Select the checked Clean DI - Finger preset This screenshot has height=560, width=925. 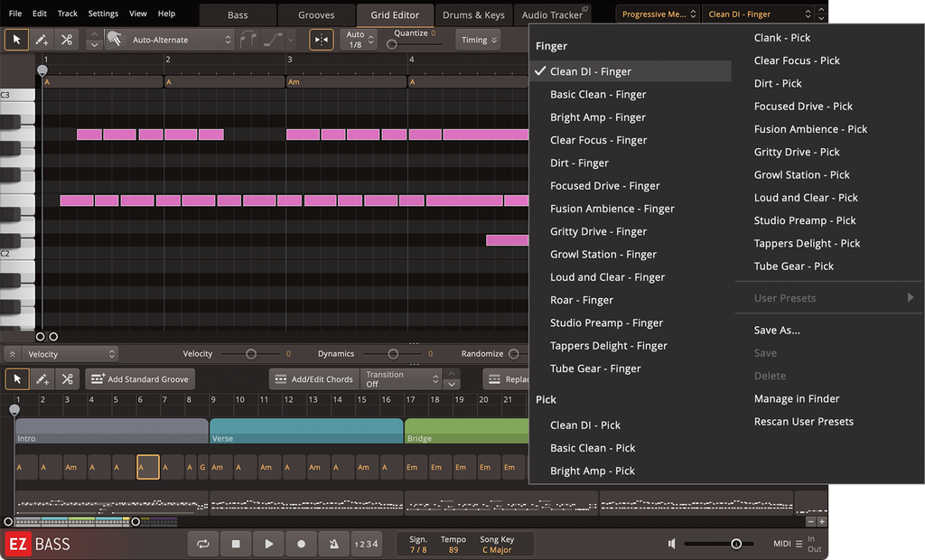[631, 71]
